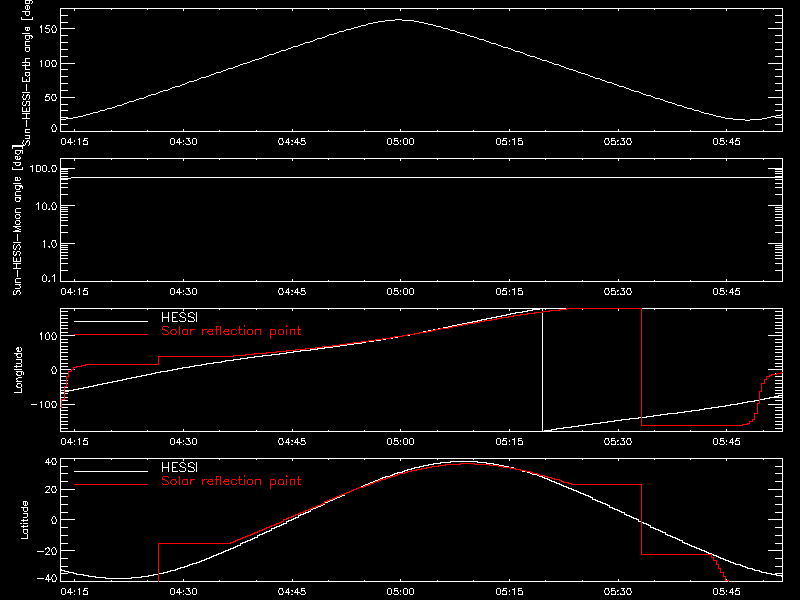This screenshot has height=600, width=800.
Task: Click '05:15' time label under Earth angle plot
Action: pos(509,142)
